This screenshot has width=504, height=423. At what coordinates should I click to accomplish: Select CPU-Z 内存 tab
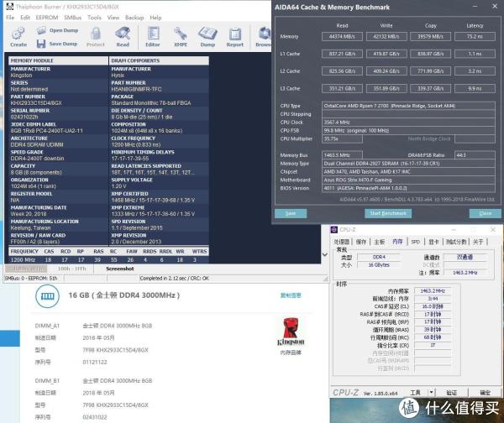[397, 242]
